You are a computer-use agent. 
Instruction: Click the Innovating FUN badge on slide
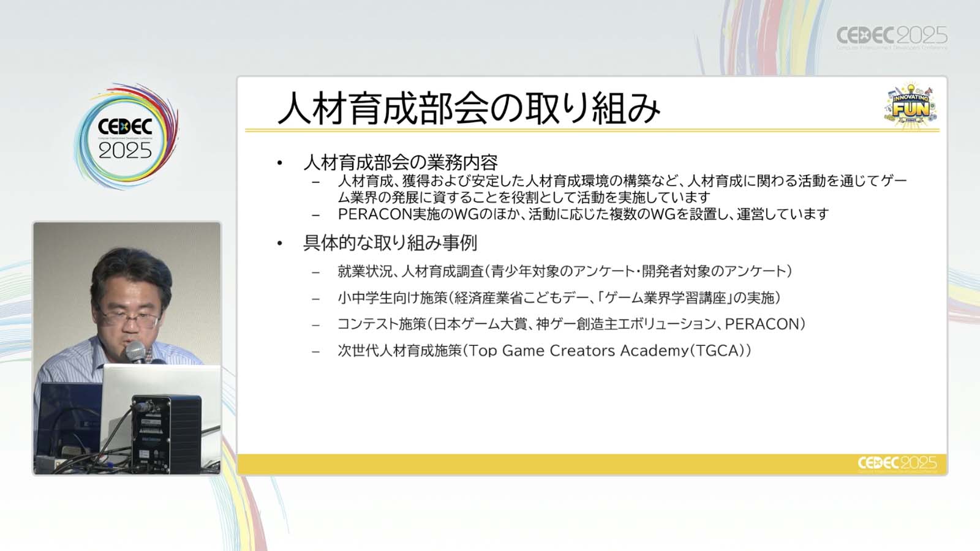coord(910,107)
